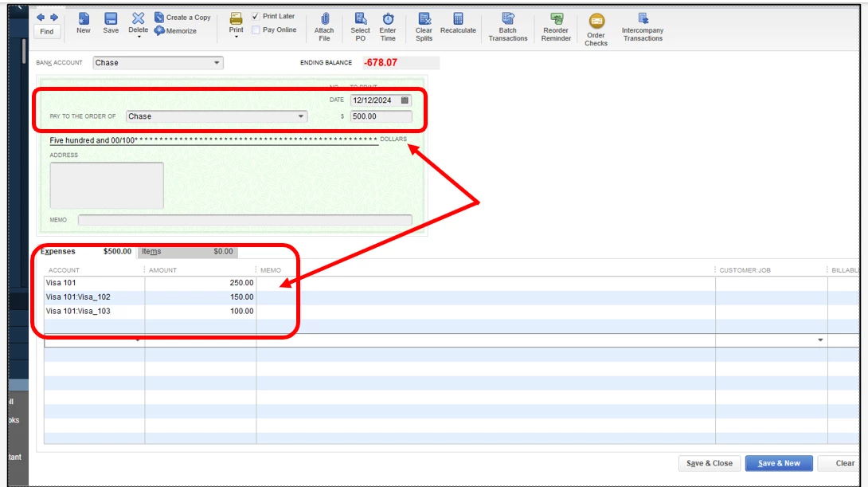868x487 pixels.
Task: Click the Recalculate calculator icon
Action: [459, 19]
